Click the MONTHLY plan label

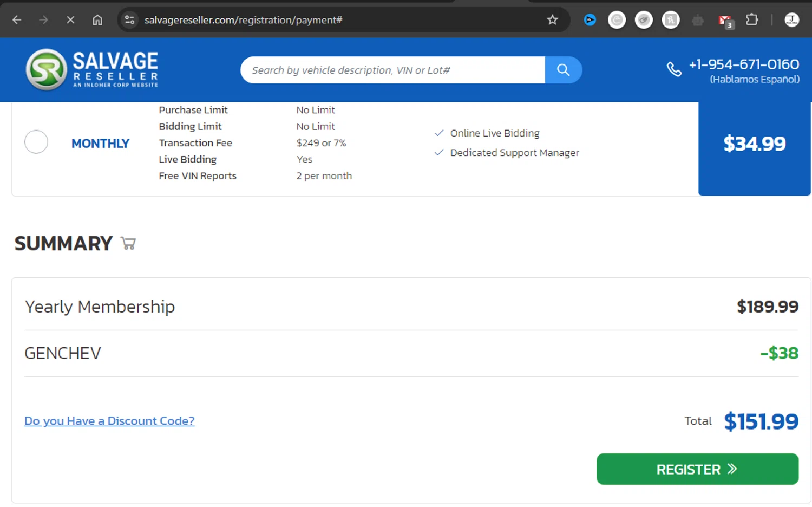[101, 144]
